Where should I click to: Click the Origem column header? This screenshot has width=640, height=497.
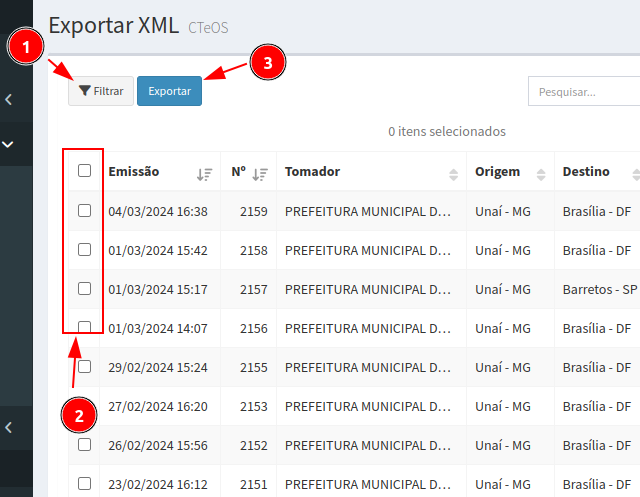pos(498,172)
